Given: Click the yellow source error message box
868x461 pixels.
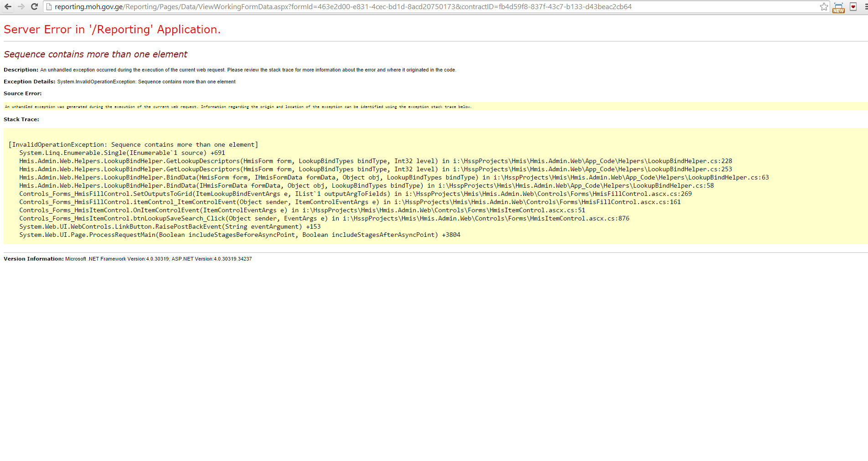Looking at the screenshot, I should [433, 107].
